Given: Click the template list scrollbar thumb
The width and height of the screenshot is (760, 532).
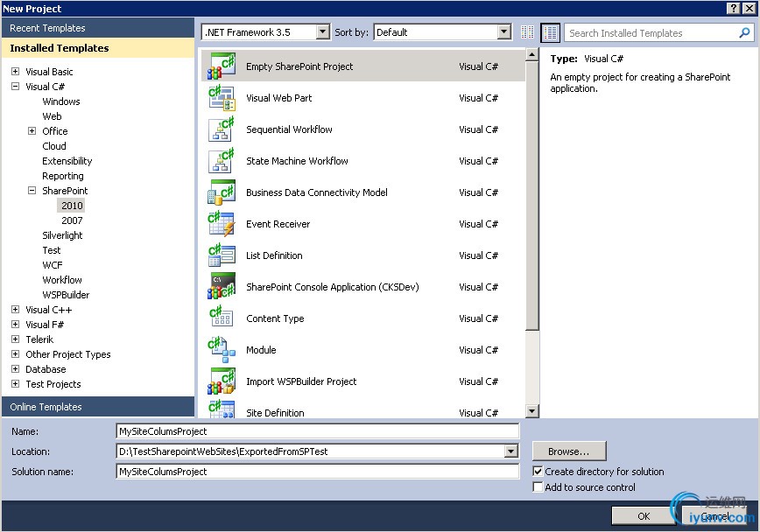Looking at the screenshot, I should tap(531, 196).
